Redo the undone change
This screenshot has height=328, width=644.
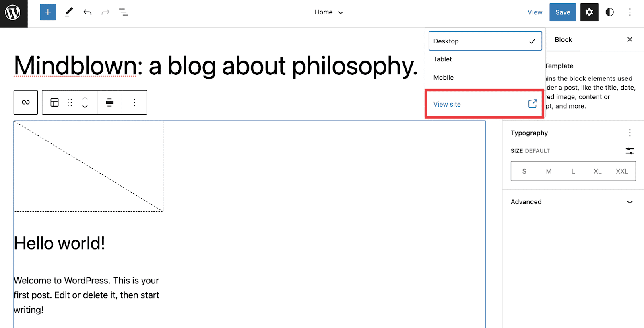[105, 12]
